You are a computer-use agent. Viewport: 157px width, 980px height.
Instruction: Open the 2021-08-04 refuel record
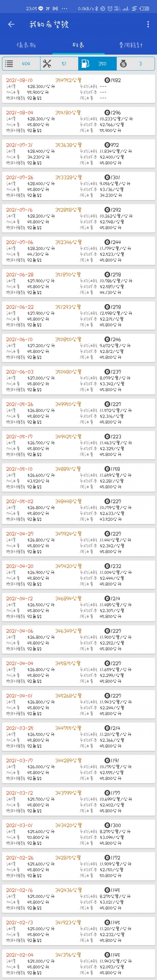(x=78, y=121)
